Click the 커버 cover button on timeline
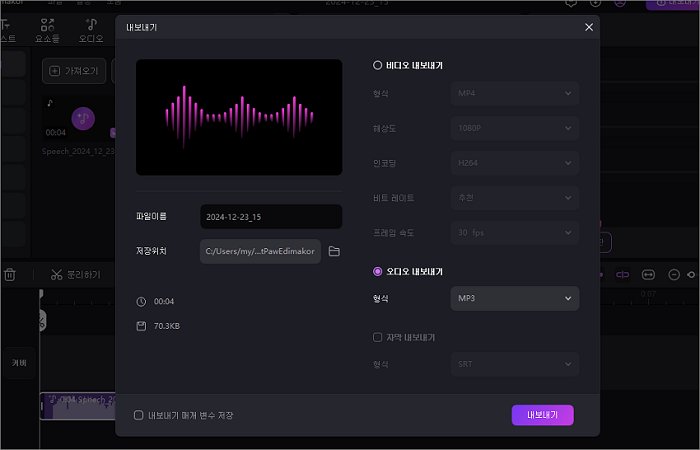The image size is (700, 450). coord(19,363)
